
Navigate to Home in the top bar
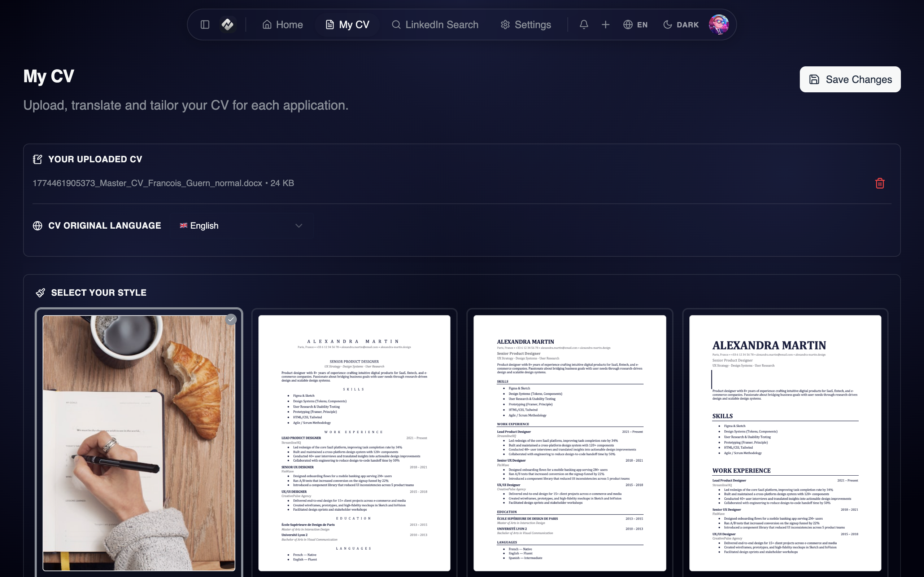pyautogui.click(x=282, y=24)
